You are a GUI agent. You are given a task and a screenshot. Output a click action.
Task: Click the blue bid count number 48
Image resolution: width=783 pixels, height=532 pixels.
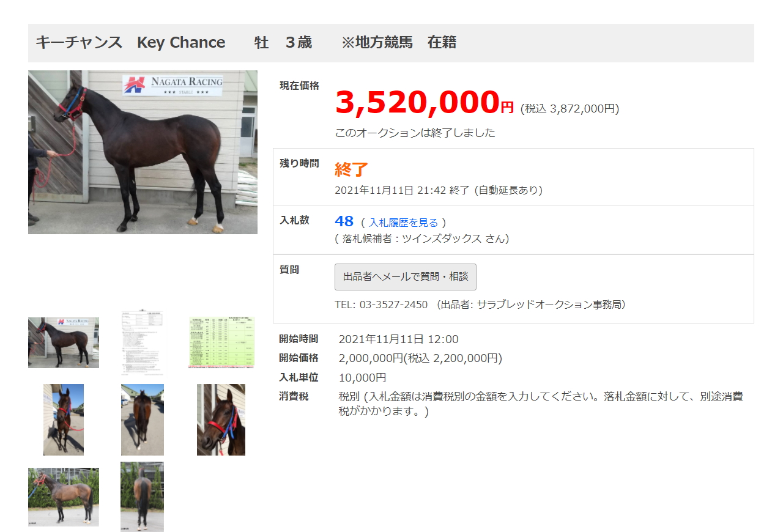(344, 221)
